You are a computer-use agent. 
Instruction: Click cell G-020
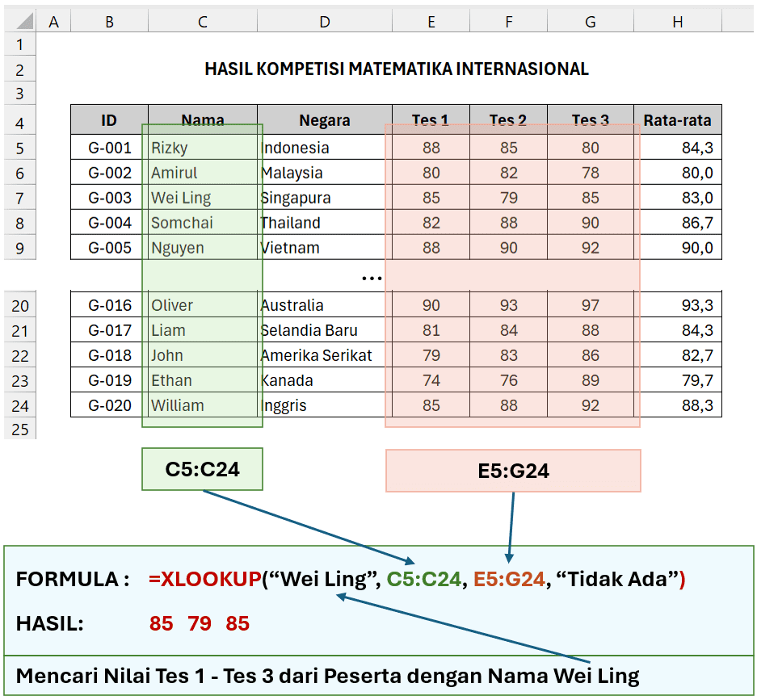tap(110, 405)
